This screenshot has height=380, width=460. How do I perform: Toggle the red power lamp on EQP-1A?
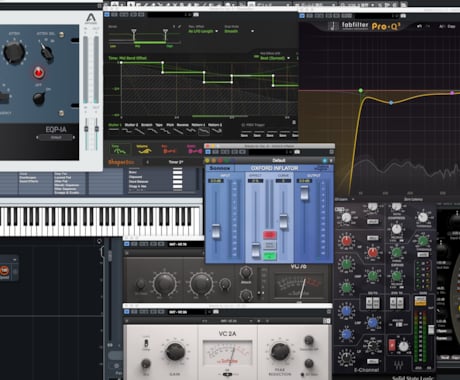(39, 72)
